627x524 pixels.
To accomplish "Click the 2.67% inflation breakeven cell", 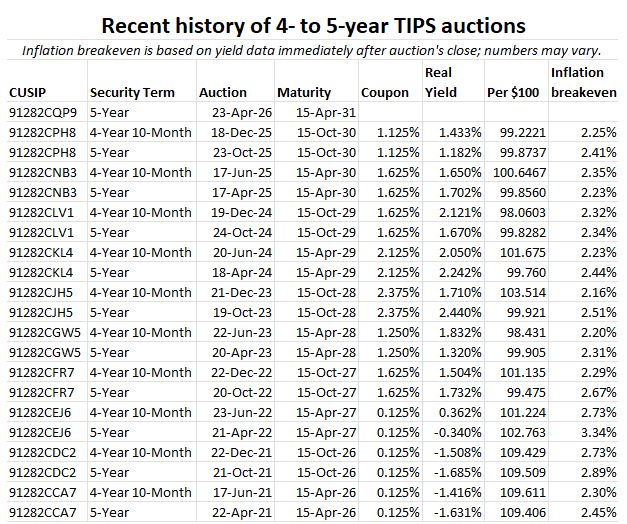I will pyautogui.click(x=597, y=392).
